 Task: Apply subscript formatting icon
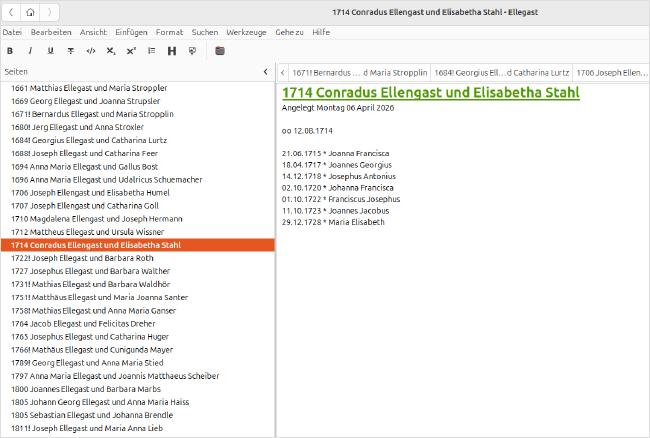(x=111, y=51)
